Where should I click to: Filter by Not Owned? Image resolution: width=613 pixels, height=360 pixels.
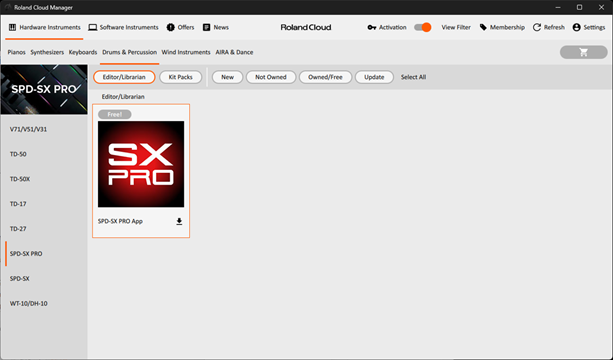pos(271,77)
